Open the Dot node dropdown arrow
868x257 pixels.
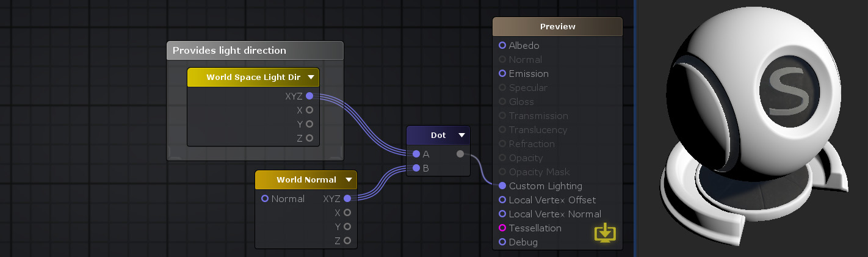pyautogui.click(x=461, y=135)
